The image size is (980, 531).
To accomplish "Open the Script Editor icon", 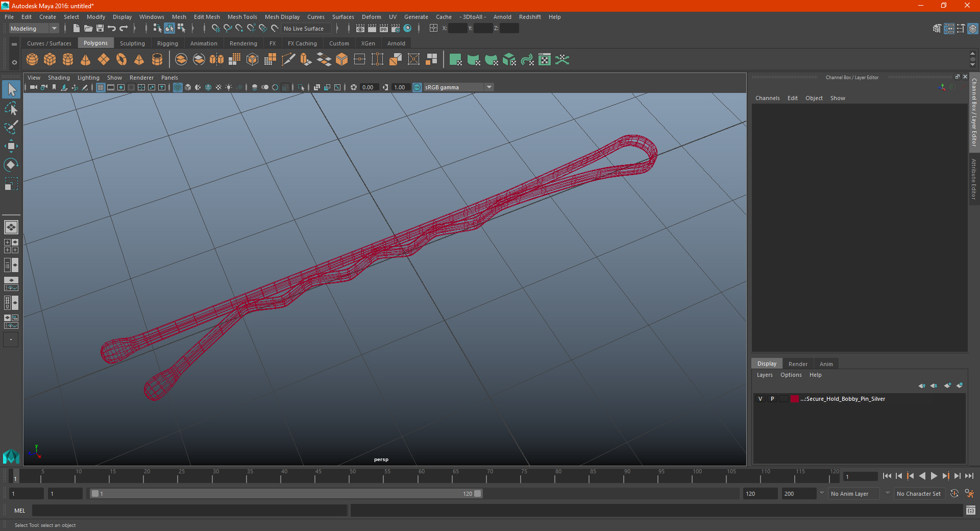I will point(971,510).
